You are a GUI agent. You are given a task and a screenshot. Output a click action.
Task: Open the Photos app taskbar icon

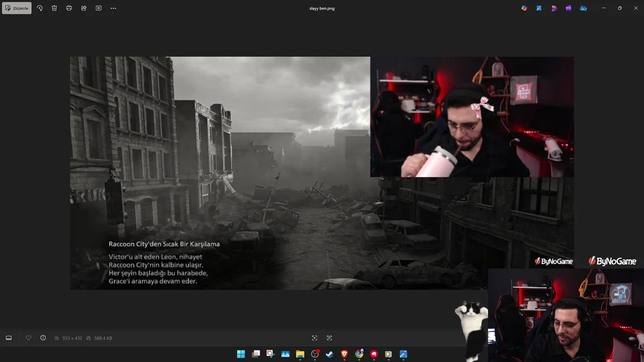[404, 354]
